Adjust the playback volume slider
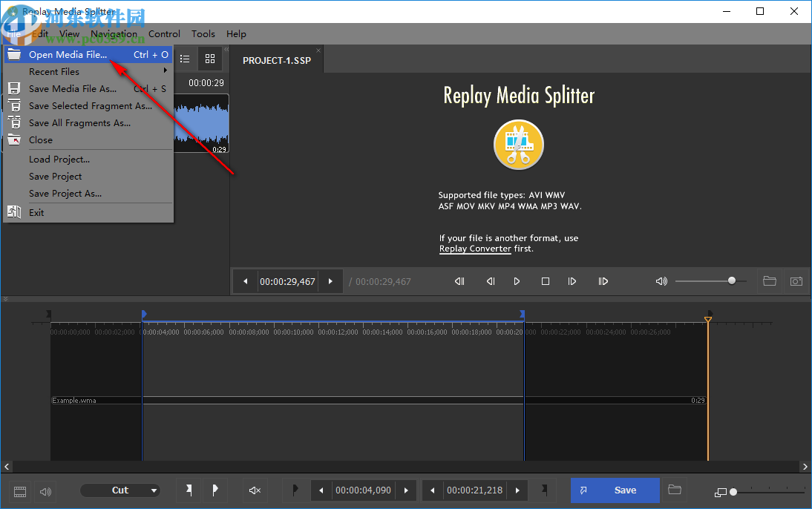 pos(730,280)
